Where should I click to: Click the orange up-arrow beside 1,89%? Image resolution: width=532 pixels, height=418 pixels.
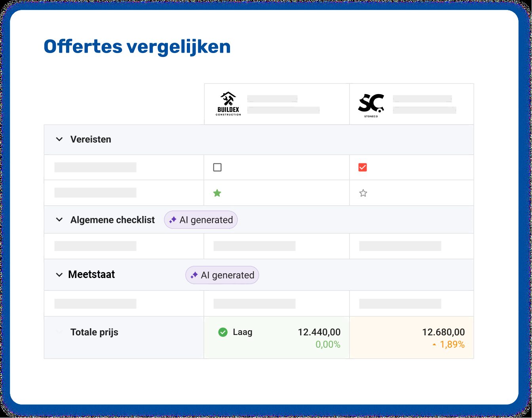[x=434, y=345]
